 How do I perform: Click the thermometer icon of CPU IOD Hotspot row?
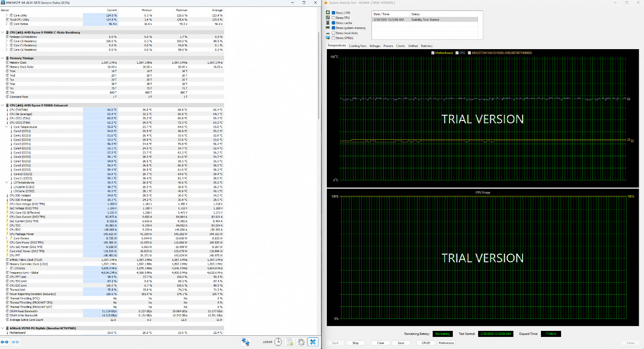pyautogui.click(x=7, y=195)
